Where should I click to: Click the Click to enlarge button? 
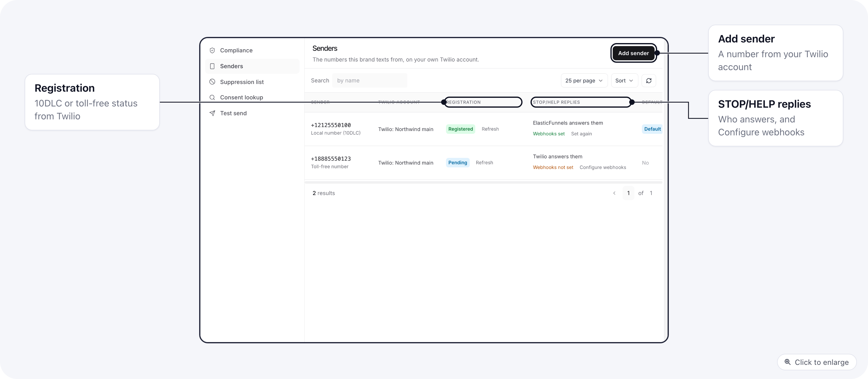(x=817, y=362)
